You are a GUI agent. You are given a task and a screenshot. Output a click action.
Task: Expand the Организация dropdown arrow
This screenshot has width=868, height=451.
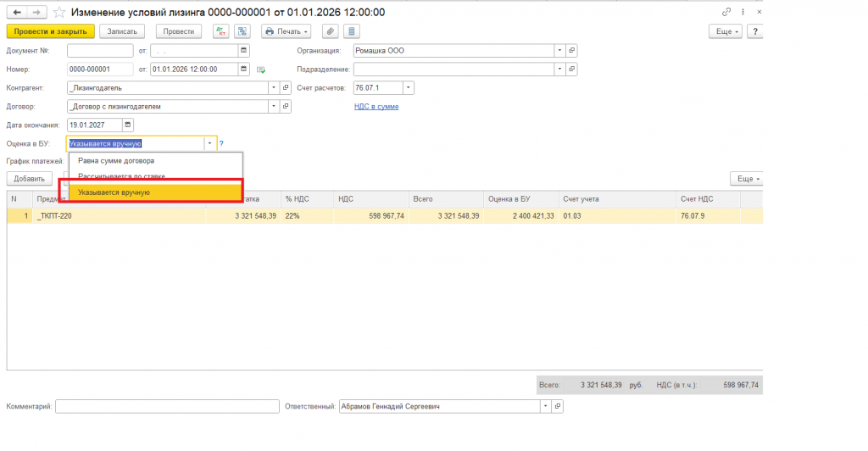(x=559, y=50)
